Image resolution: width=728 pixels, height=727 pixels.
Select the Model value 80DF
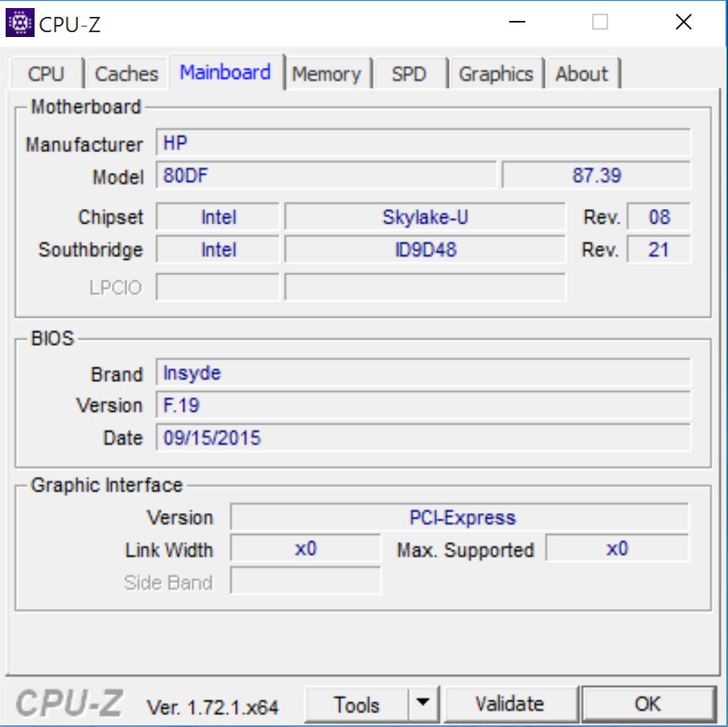click(x=326, y=175)
